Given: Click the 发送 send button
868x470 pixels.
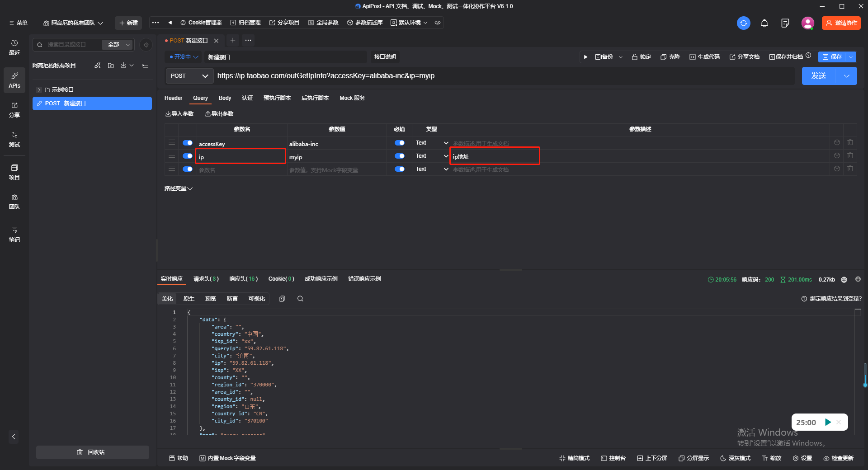Looking at the screenshot, I should (819, 76).
